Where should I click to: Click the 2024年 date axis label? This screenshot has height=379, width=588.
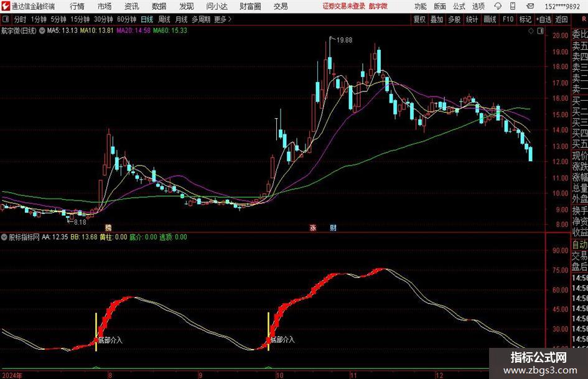pos(12,375)
